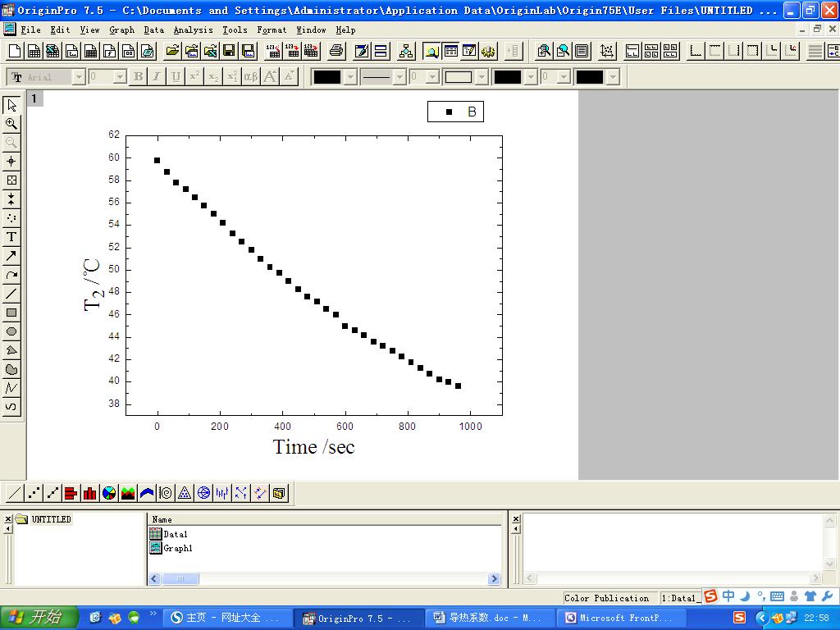The width and height of the screenshot is (840, 630).
Task: Activate the Draw Data points tool
Action: point(11,218)
